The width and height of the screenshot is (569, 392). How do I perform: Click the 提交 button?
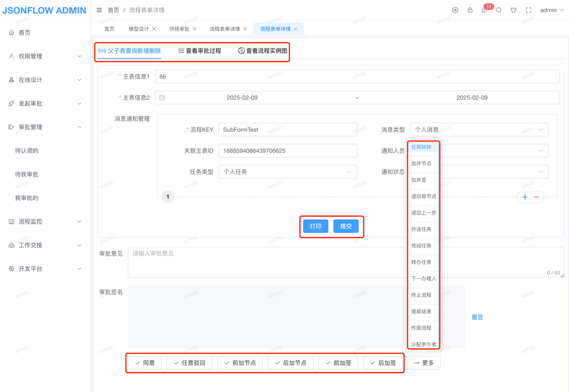346,226
